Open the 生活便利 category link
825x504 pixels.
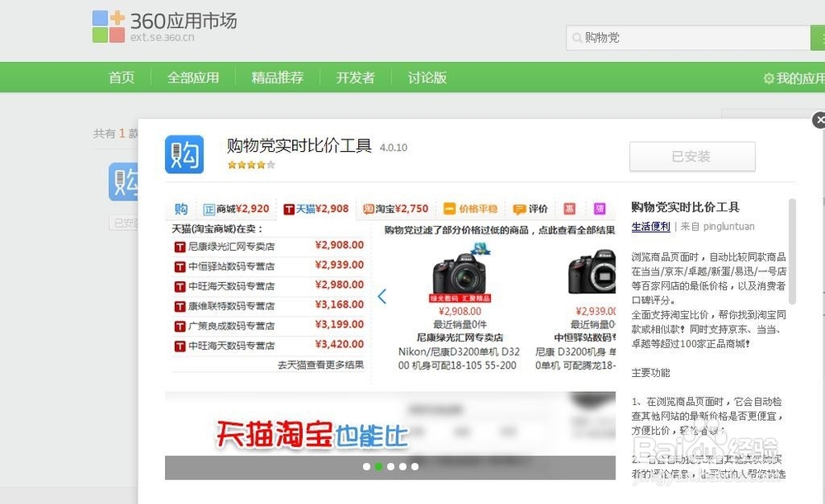tap(650, 227)
